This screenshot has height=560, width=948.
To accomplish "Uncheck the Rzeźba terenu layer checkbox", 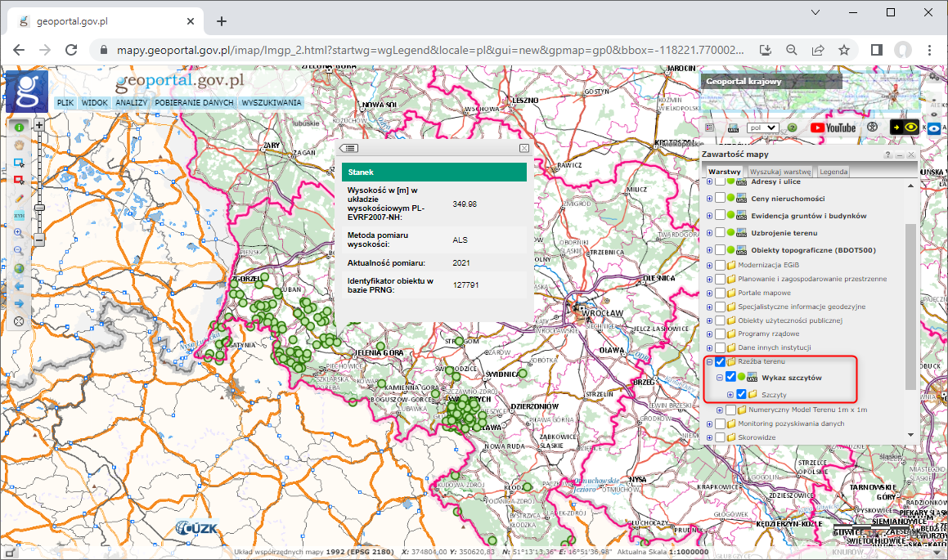I will point(721,362).
